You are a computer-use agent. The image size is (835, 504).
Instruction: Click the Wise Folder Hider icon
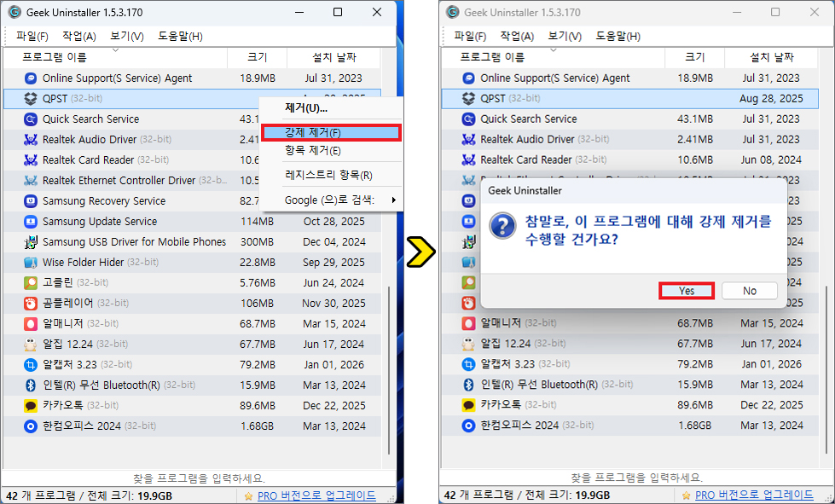coord(31,263)
